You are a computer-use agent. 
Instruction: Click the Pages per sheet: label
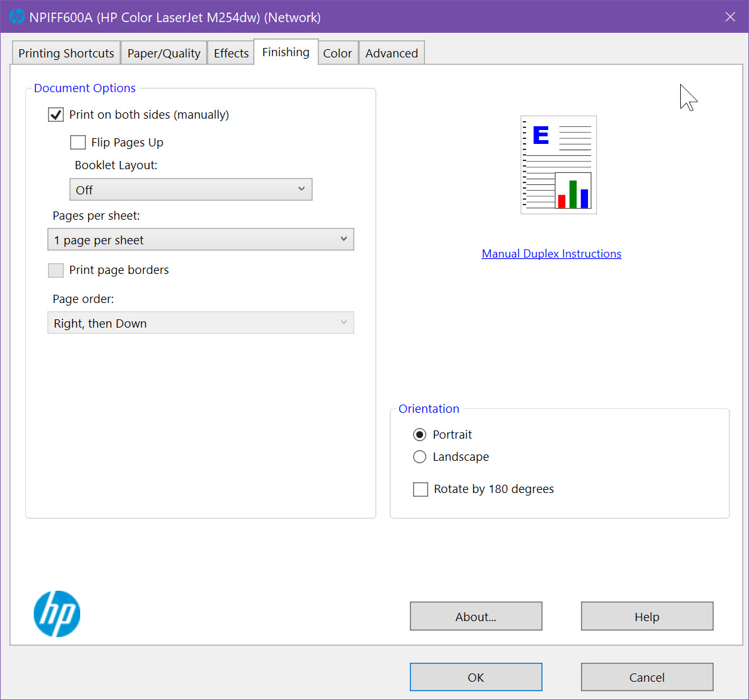coord(96,216)
